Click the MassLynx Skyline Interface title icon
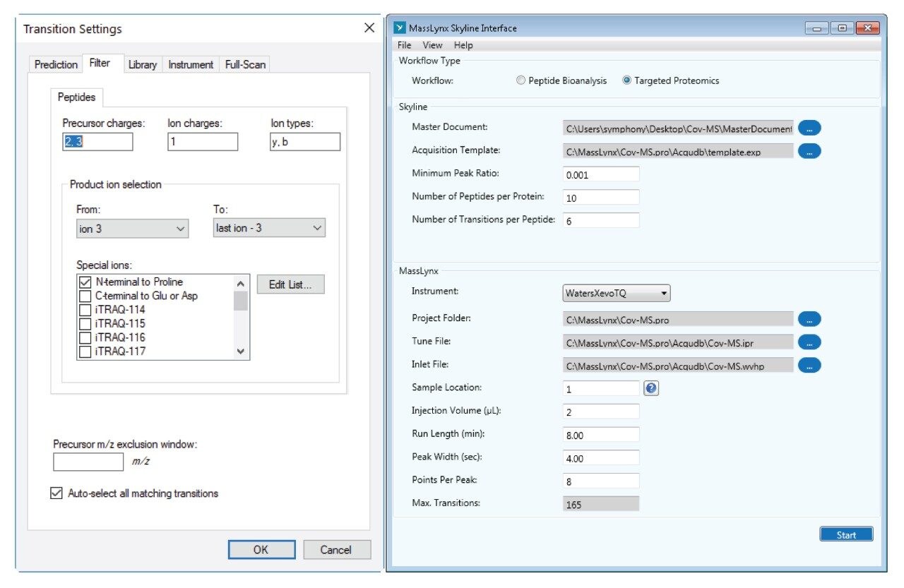 pos(400,28)
